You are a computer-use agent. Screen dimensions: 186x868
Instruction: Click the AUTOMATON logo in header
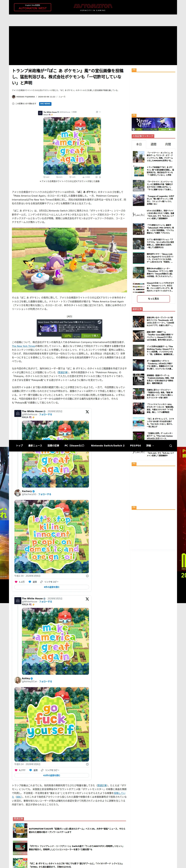[93, 7]
